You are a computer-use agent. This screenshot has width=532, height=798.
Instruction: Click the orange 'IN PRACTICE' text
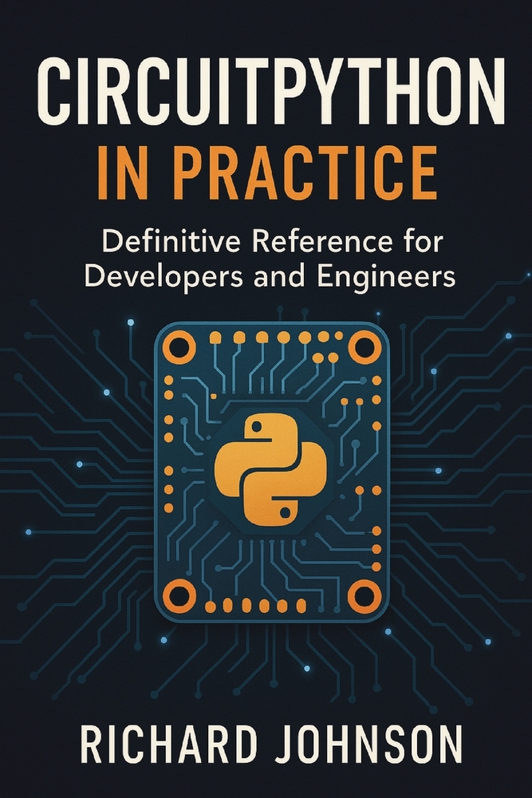click(267, 175)
